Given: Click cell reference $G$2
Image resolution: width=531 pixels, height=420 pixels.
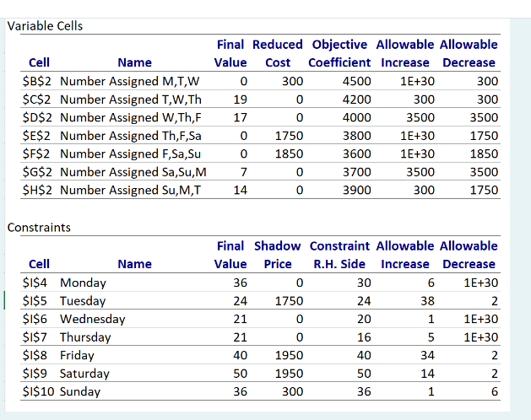Looking at the screenshot, I should point(37,172).
